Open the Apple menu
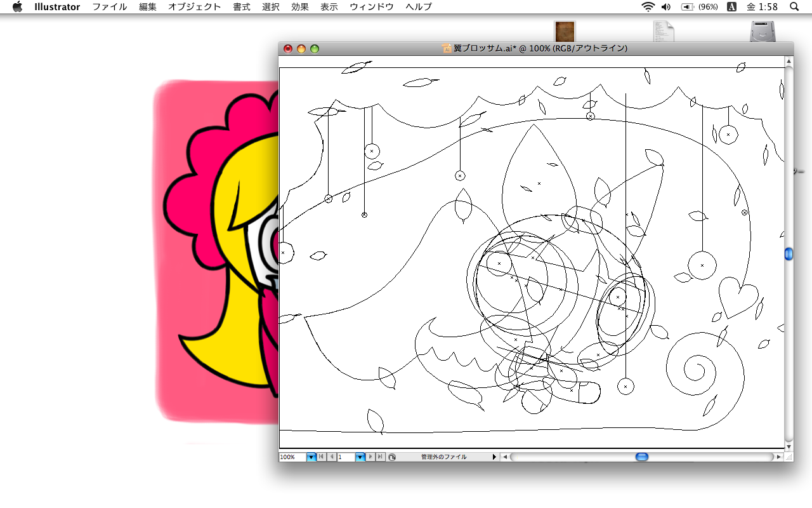 17,7
